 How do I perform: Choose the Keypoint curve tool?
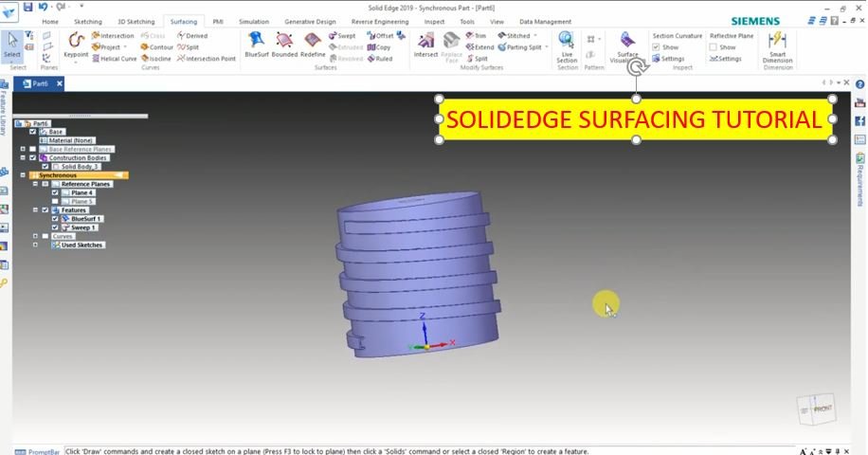coord(76,44)
